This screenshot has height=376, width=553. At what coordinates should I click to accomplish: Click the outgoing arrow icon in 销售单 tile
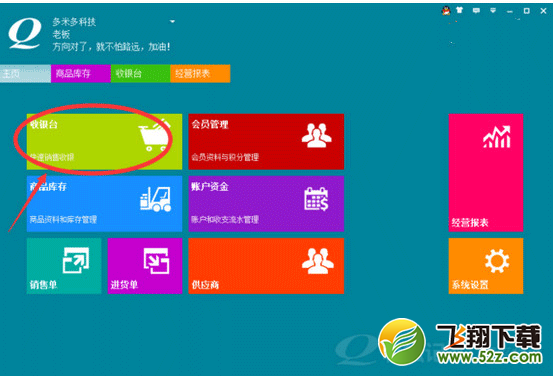[x=76, y=260]
